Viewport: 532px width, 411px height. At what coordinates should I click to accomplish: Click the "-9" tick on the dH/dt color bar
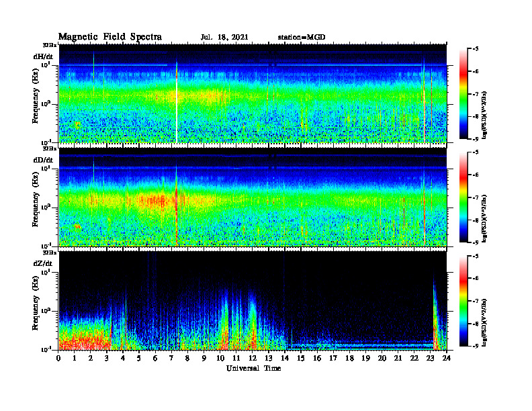[476, 139]
